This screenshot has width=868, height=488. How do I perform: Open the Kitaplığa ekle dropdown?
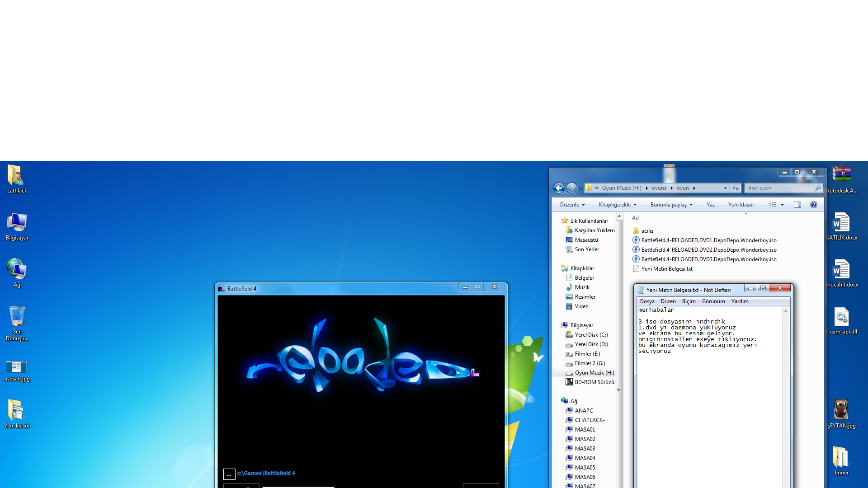(x=618, y=205)
